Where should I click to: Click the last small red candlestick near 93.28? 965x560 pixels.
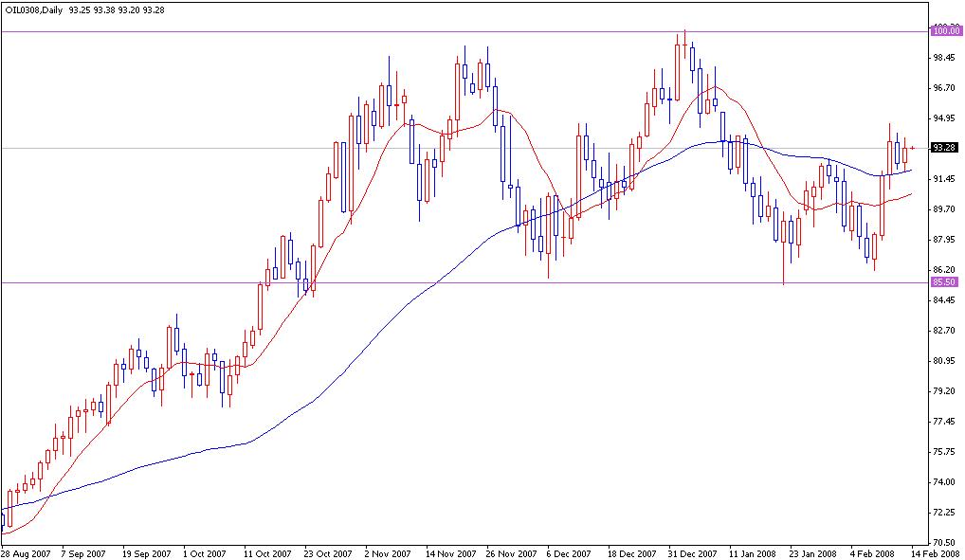pos(912,148)
